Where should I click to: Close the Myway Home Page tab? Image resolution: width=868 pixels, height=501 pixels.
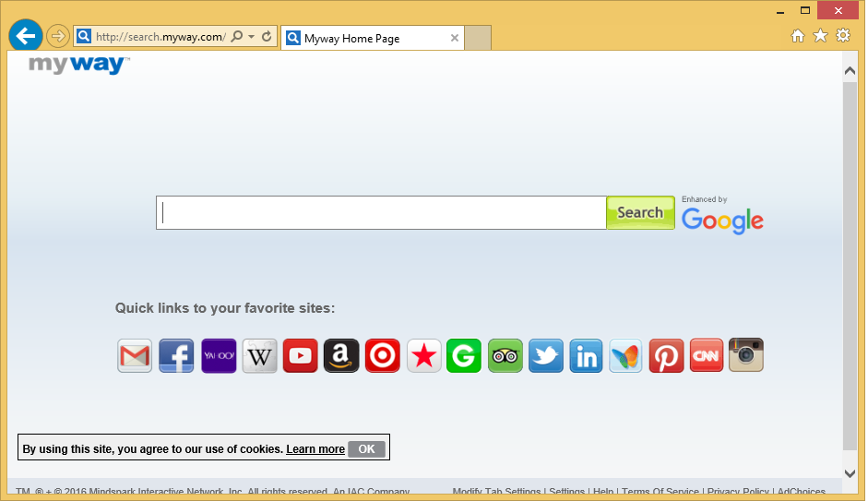(x=455, y=38)
